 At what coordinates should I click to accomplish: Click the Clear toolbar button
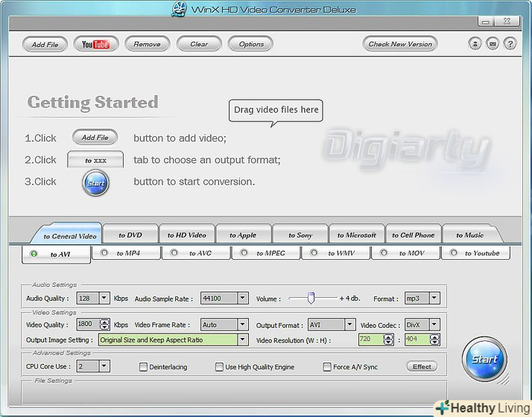point(199,44)
